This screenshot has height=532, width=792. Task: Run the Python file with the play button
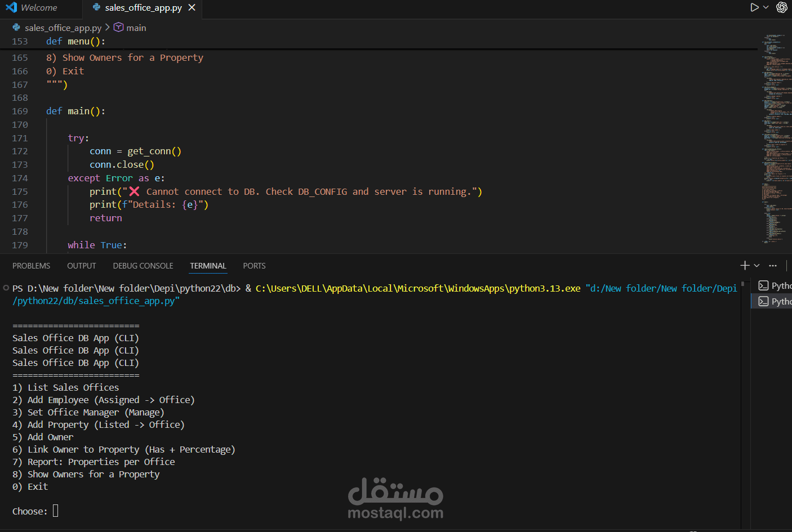(x=754, y=7)
